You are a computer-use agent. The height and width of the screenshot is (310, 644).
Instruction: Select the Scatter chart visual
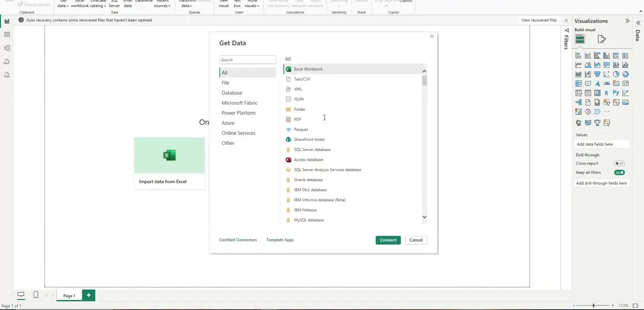point(607,74)
